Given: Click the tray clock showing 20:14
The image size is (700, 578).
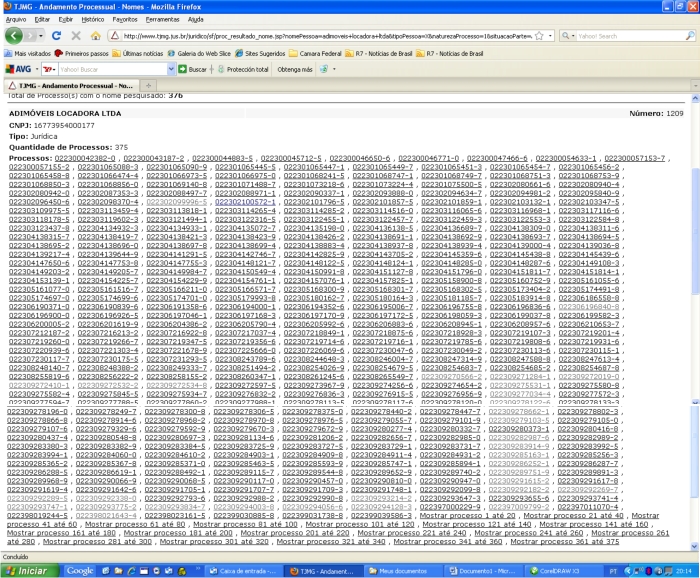Looking at the screenshot, I should 683,571.
